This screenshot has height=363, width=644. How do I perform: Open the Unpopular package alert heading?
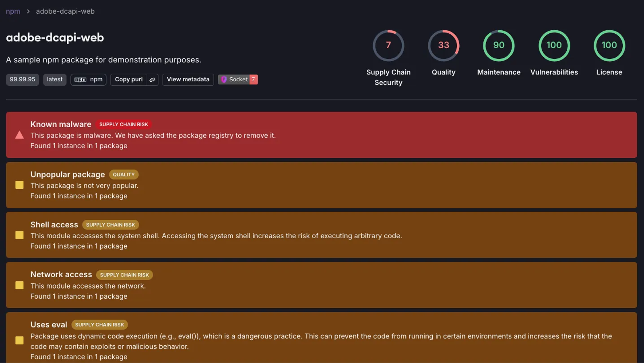click(68, 174)
